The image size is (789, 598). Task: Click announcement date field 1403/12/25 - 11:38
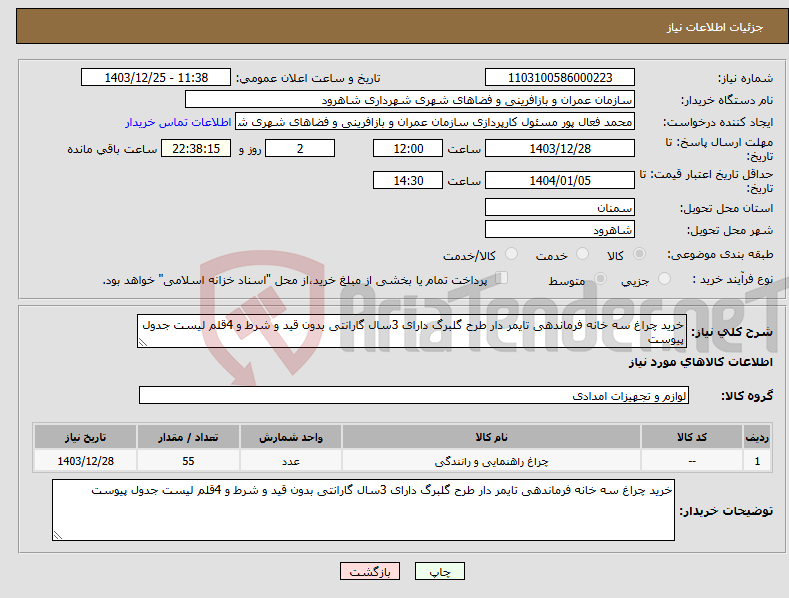click(x=156, y=78)
